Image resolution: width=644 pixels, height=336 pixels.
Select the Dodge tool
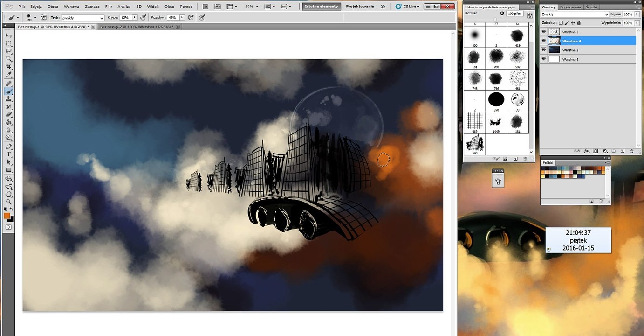[x=8, y=139]
